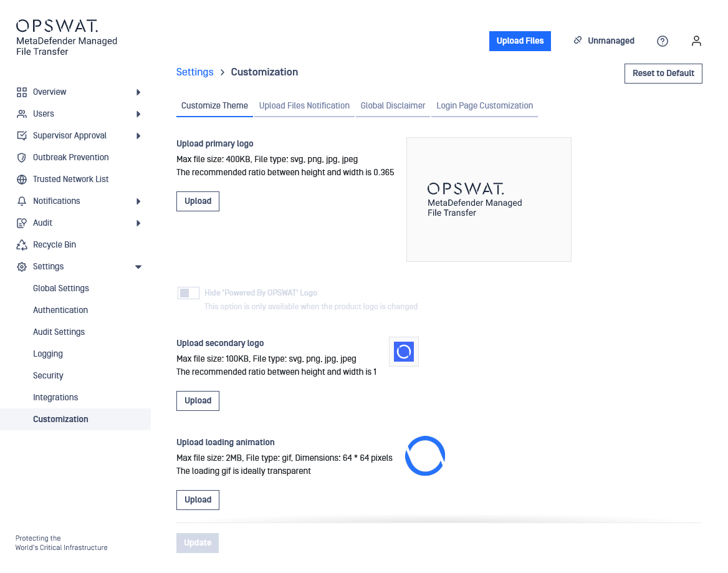Screen dimensions: 728x573
Task: Go to Audit Settings
Action: coord(59,332)
